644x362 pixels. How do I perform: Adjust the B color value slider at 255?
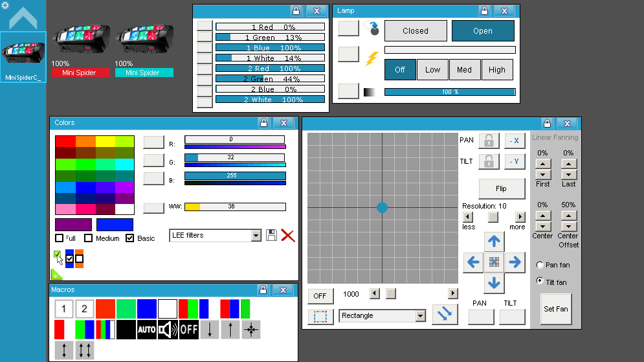pyautogui.click(x=235, y=175)
